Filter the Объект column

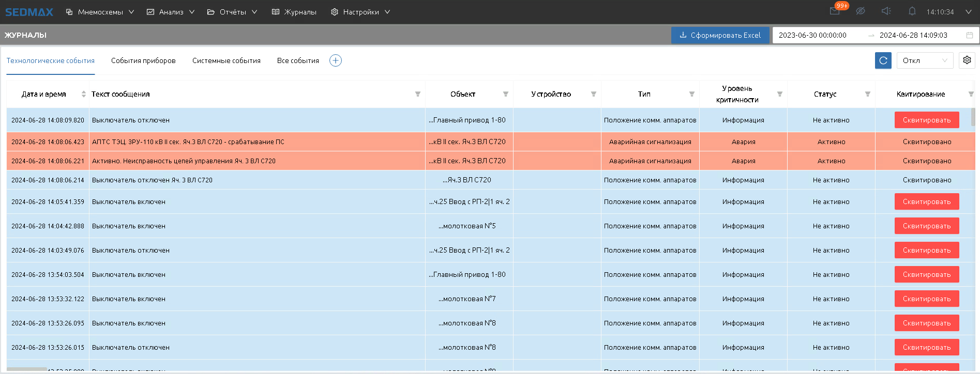pyautogui.click(x=506, y=94)
